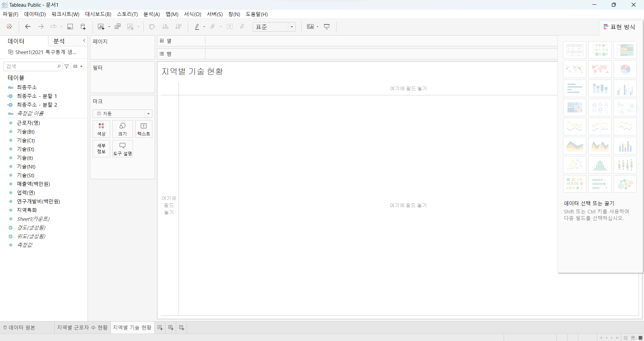Select filled map chart in Show Me
This screenshot has width=644, height=341.
point(600,69)
